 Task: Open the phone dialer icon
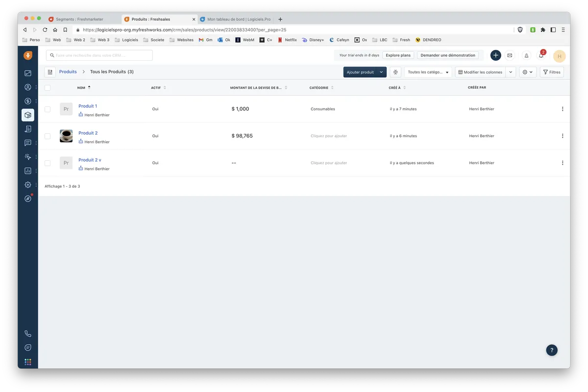28,334
